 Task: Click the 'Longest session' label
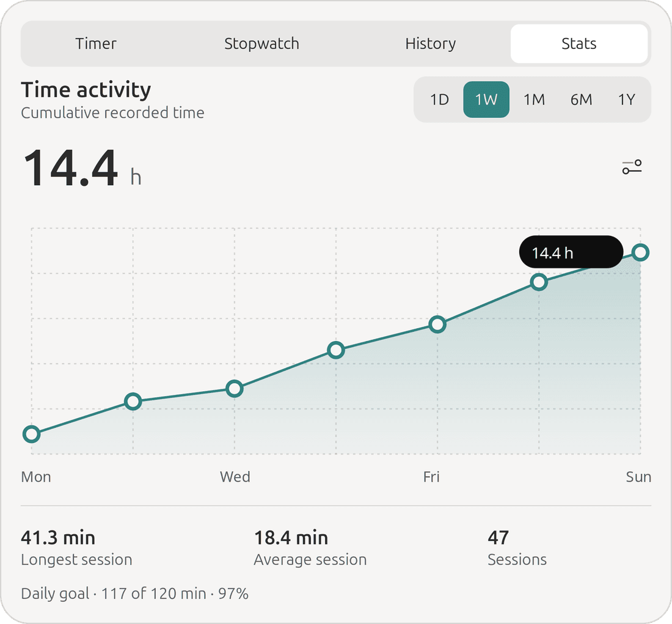[77, 560]
